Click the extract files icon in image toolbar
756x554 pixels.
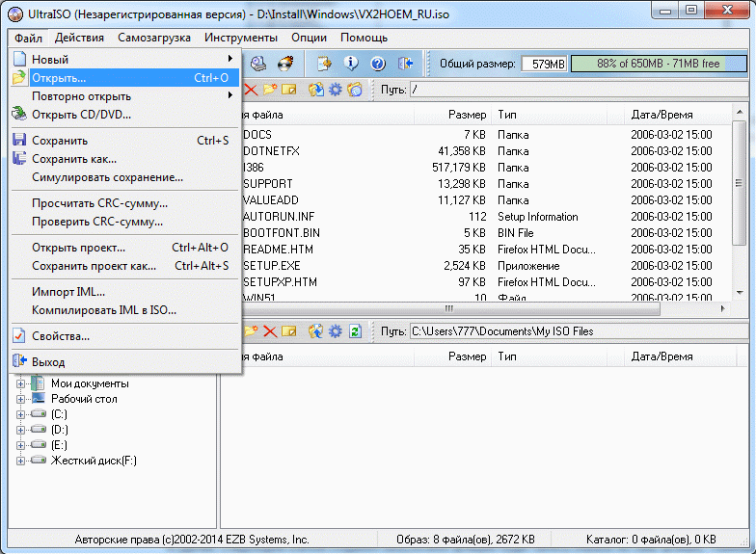[316, 89]
